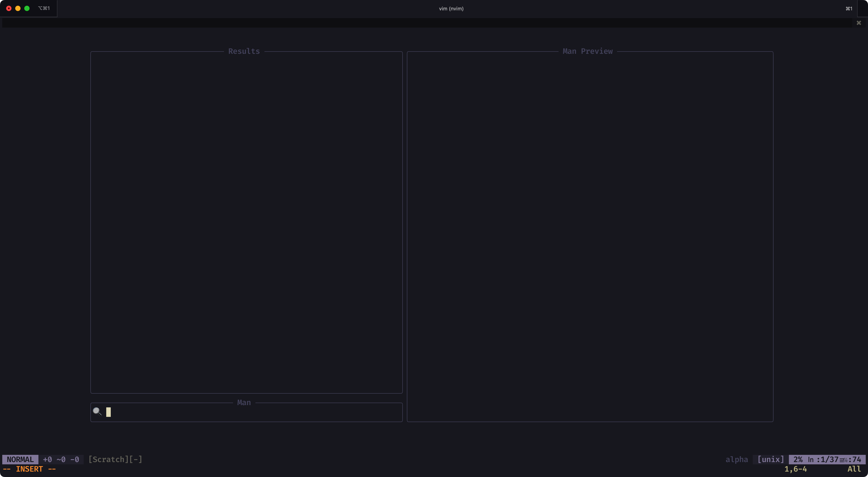Open the Results panel header
Screen dimensions: 868x477
point(244,51)
